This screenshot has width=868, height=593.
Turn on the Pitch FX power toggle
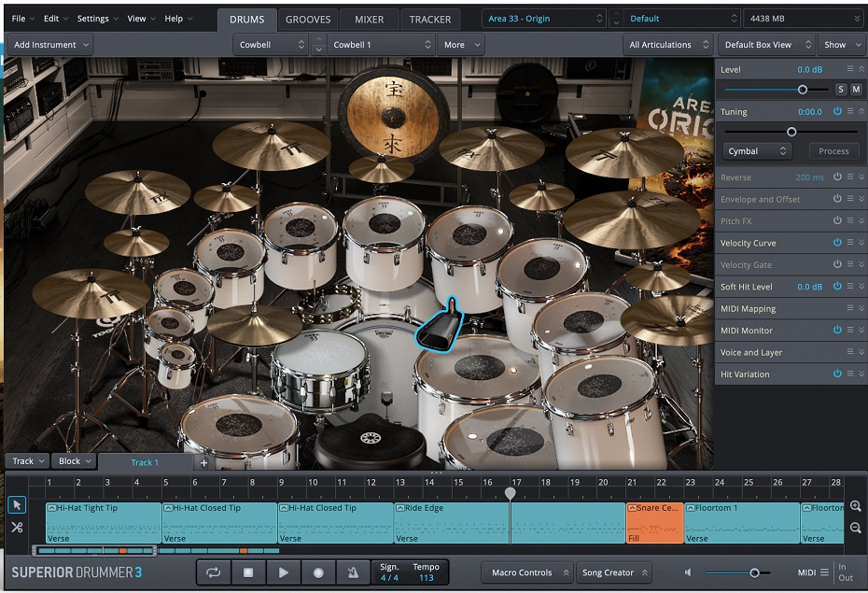tap(838, 220)
